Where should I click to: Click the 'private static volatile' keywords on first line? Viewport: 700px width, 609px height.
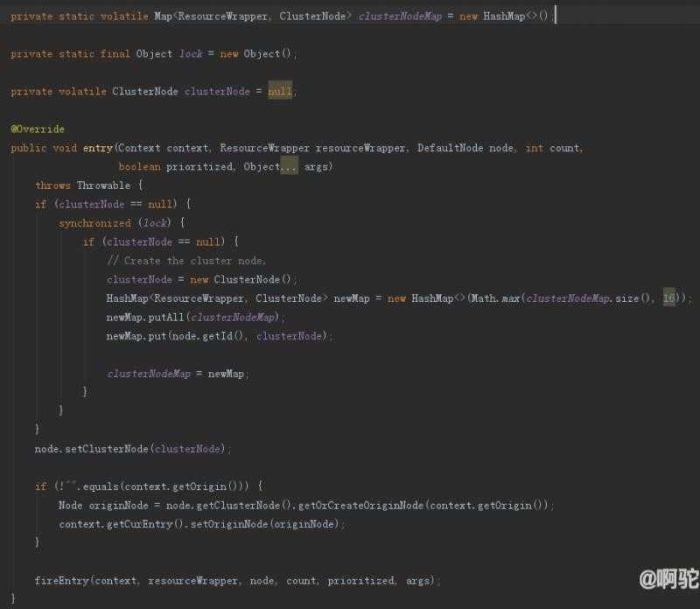click(80, 17)
